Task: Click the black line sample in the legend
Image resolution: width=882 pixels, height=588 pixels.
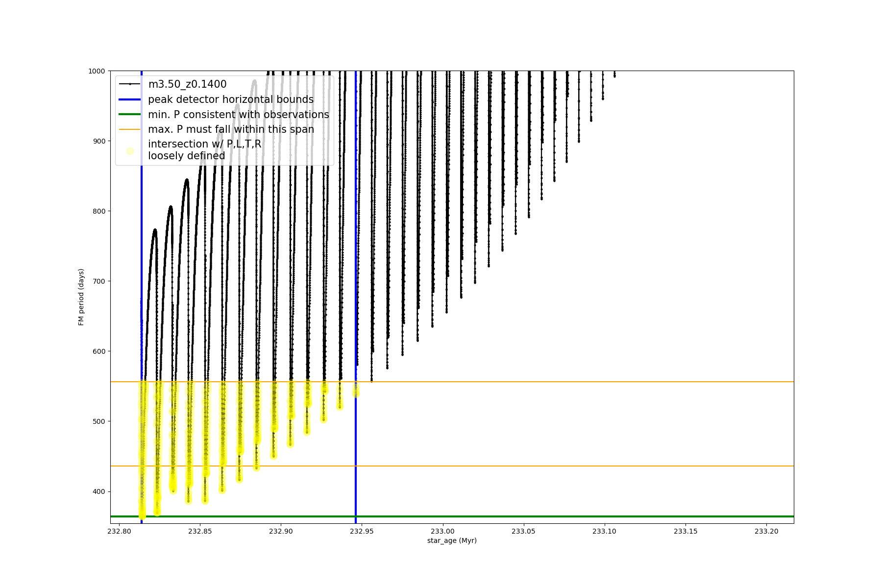Action: [x=130, y=84]
